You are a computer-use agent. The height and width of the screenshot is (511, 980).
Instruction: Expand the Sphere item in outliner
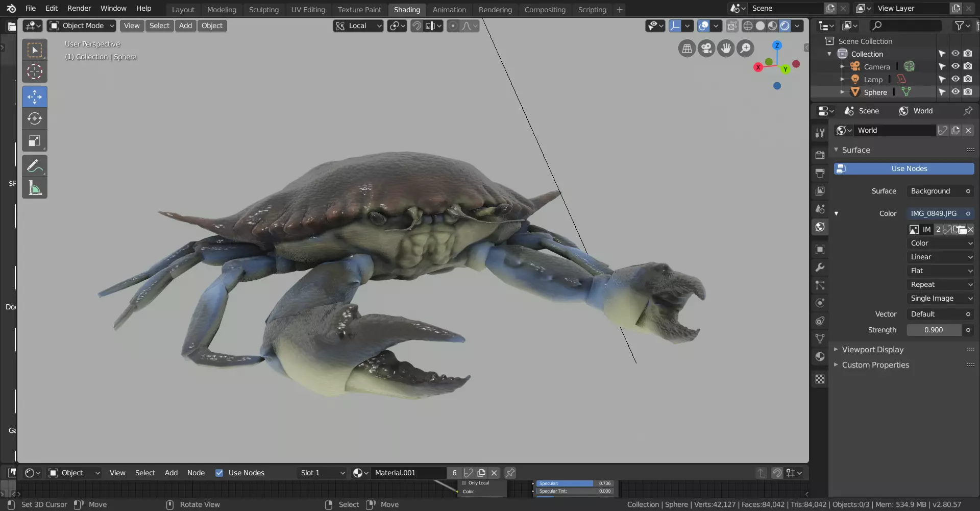coord(842,92)
